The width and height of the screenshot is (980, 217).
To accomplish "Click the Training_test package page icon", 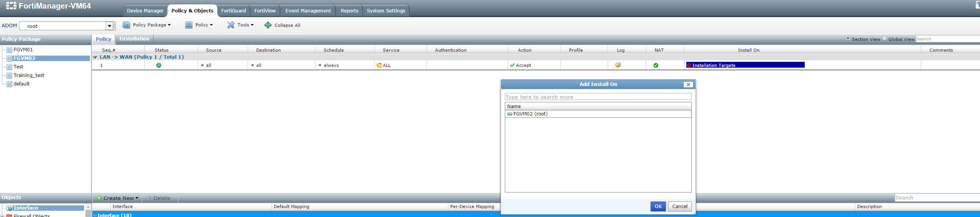I will (9, 75).
